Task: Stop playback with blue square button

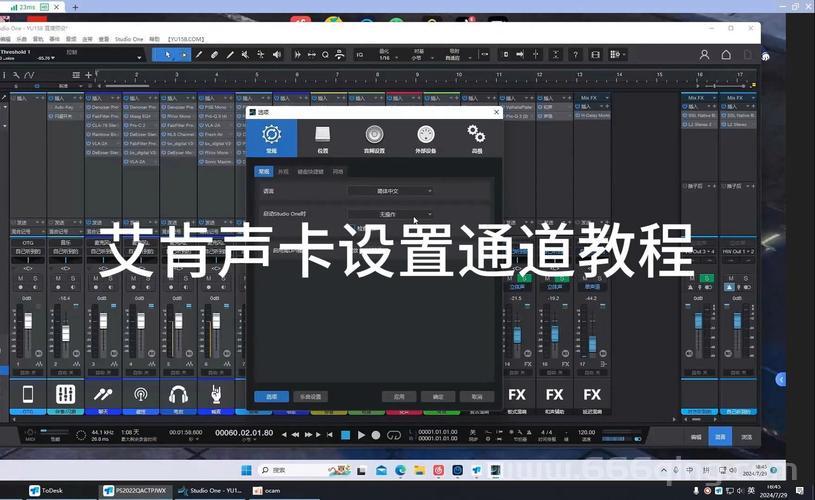Action: [x=345, y=435]
